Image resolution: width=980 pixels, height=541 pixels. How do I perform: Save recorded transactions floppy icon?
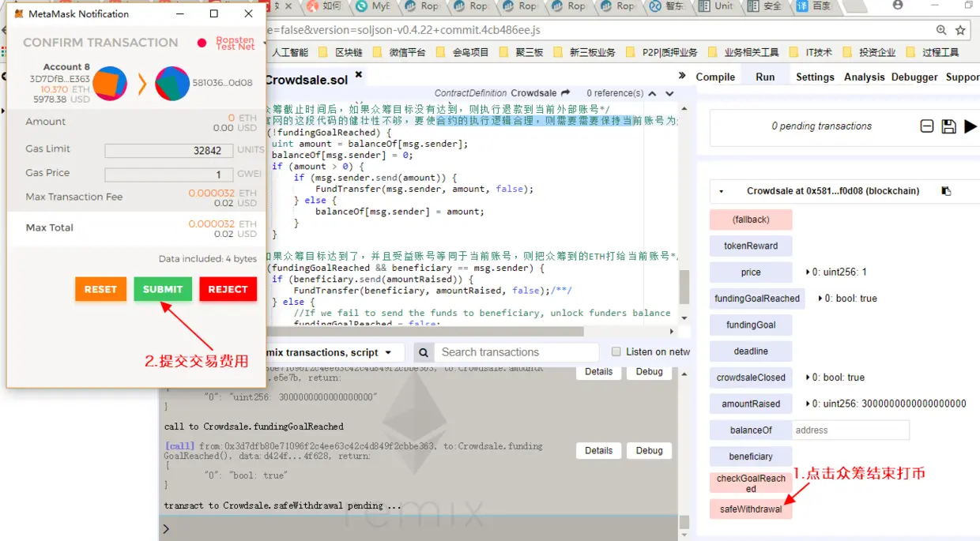click(x=949, y=126)
